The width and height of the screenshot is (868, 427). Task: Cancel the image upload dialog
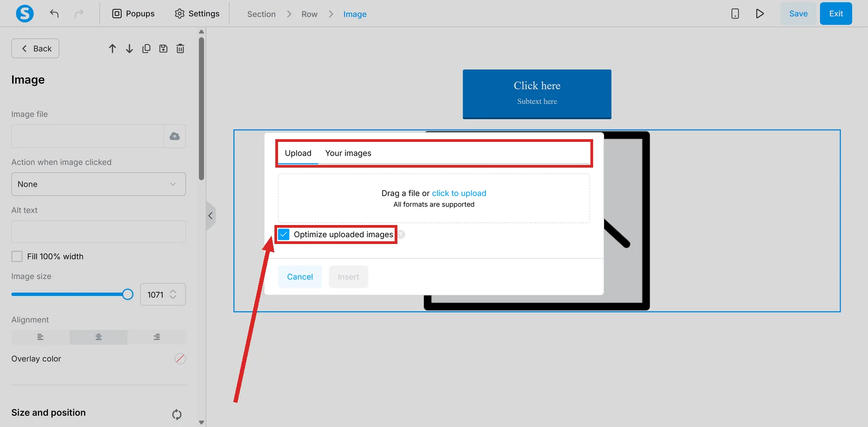click(300, 277)
